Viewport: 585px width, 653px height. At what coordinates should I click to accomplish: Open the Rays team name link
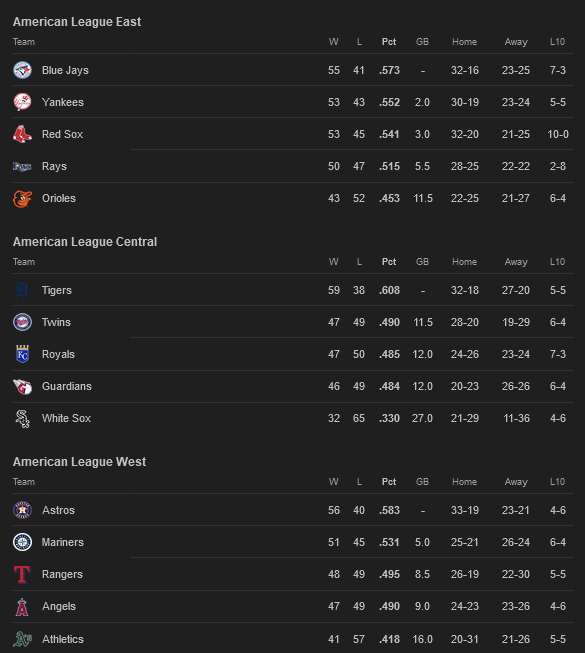pyautogui.click(x=54, y=166)
